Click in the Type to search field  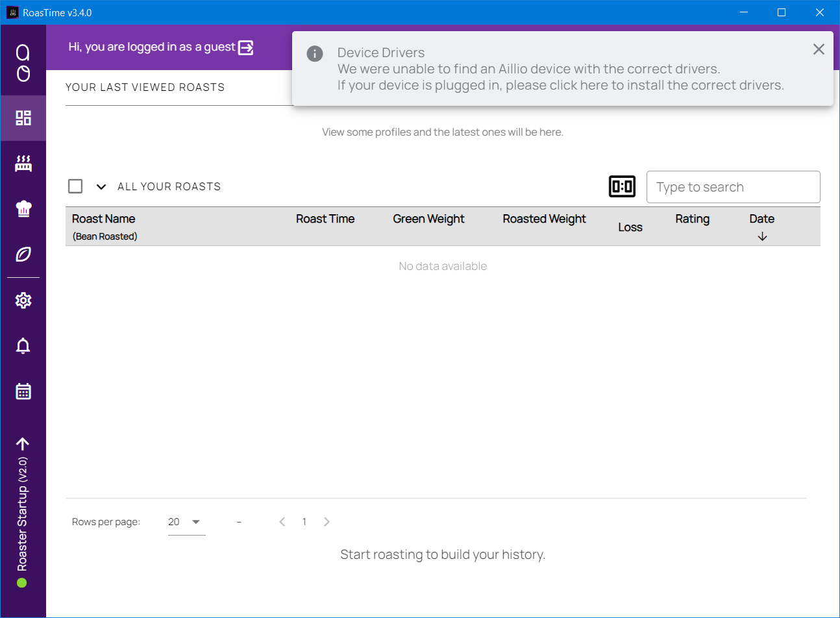click(x=734, y=187)
